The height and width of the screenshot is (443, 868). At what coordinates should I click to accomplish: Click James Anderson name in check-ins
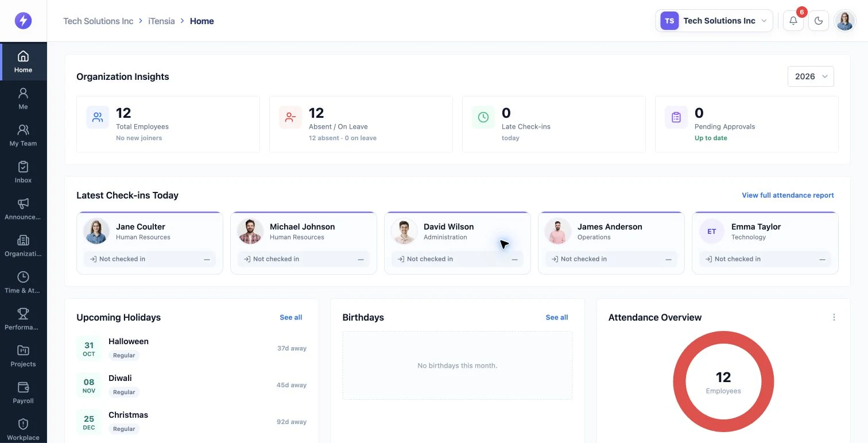610,227
